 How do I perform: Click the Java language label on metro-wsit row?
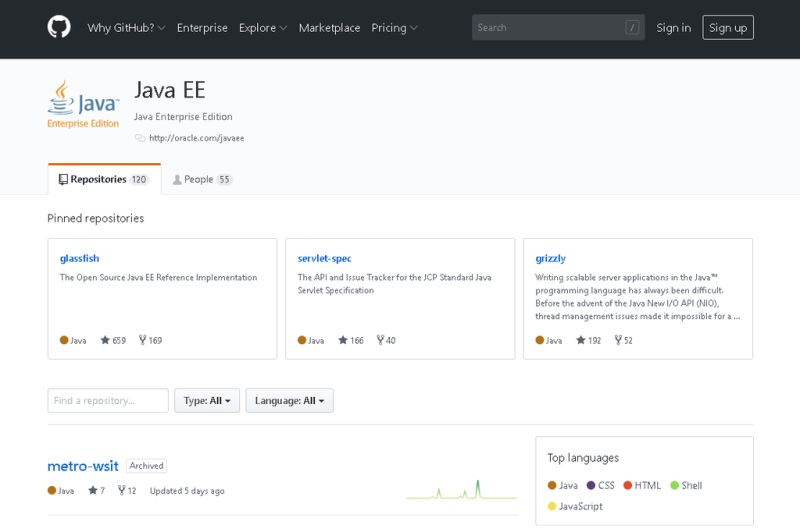click(x=61, y=491)
